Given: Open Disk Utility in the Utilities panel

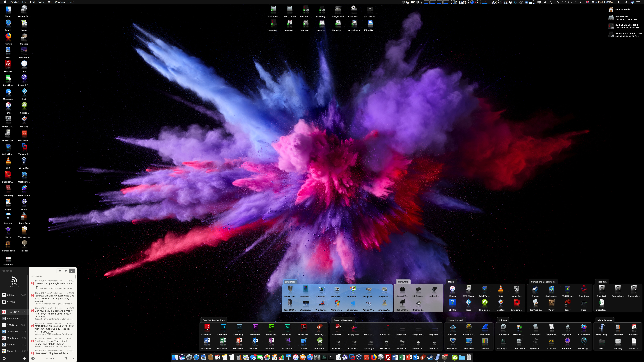Looking at the screenshot, I should 519,341.
